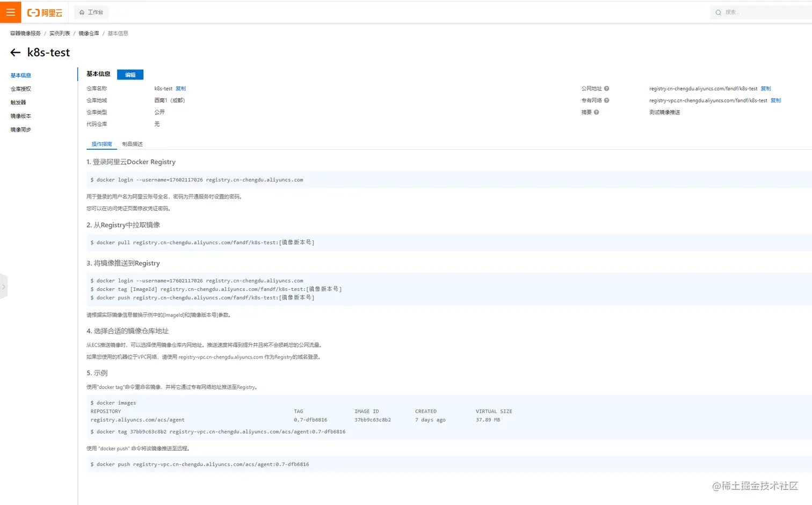Copy the 公网地址 registry address

coord(765,89)
